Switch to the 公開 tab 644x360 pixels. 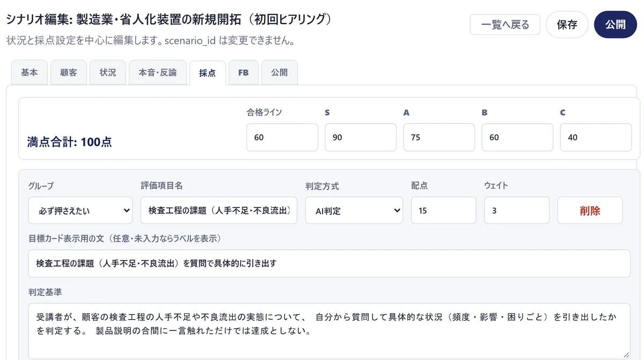tap(280, 73)
